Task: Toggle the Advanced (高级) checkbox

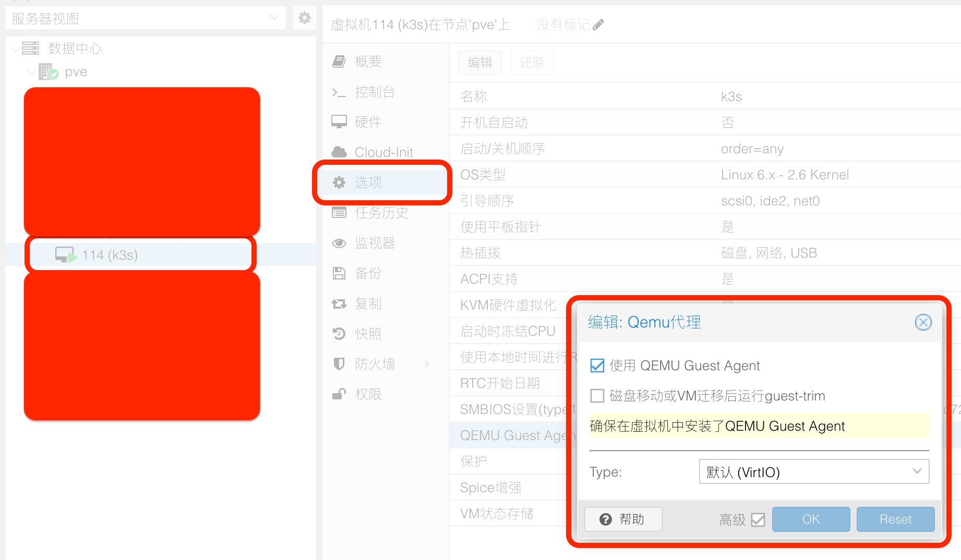Action: point(758,520)
